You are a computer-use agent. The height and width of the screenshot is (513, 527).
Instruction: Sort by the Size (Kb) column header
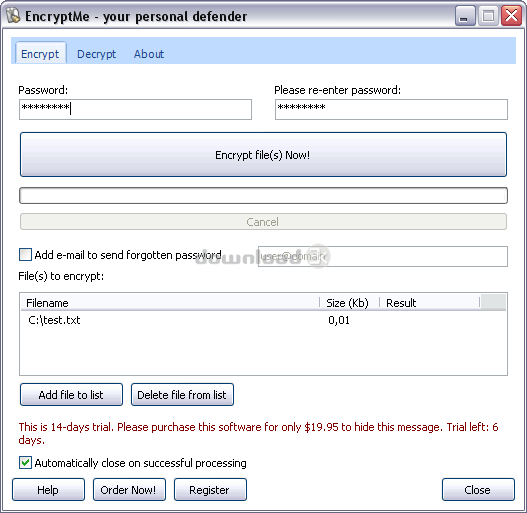point(349,303)
